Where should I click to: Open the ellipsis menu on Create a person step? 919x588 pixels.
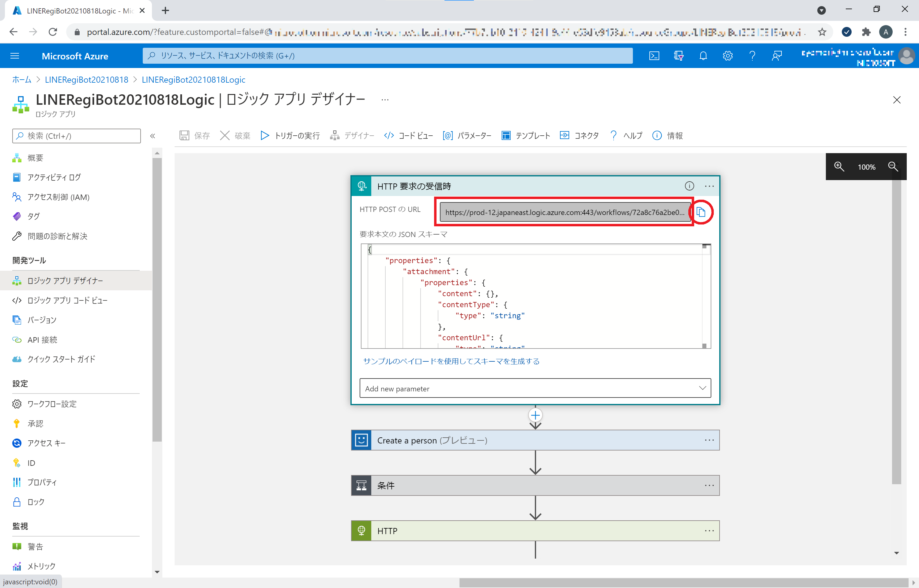point(709,440)
